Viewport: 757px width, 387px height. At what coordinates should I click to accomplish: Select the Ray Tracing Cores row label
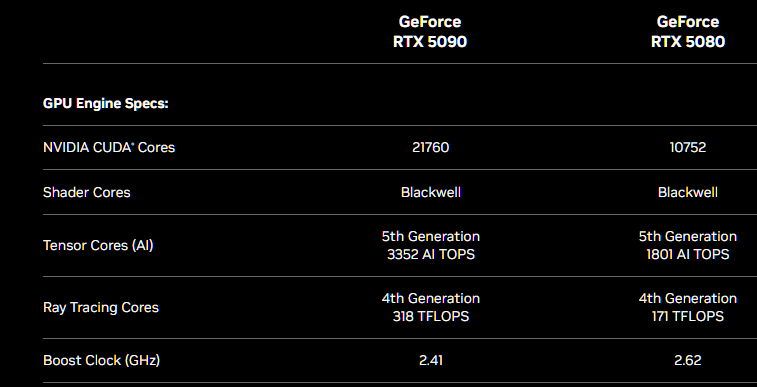point(101,307)
